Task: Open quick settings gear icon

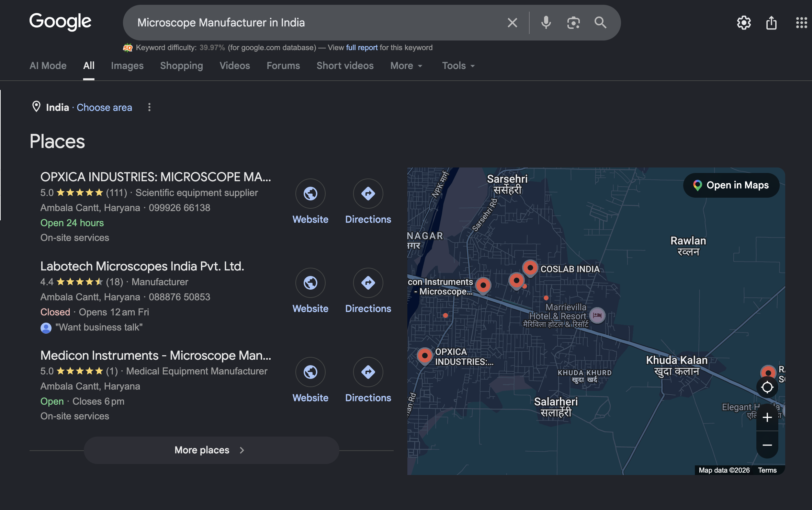Action: pyautogui.click(x=744, y=23)
